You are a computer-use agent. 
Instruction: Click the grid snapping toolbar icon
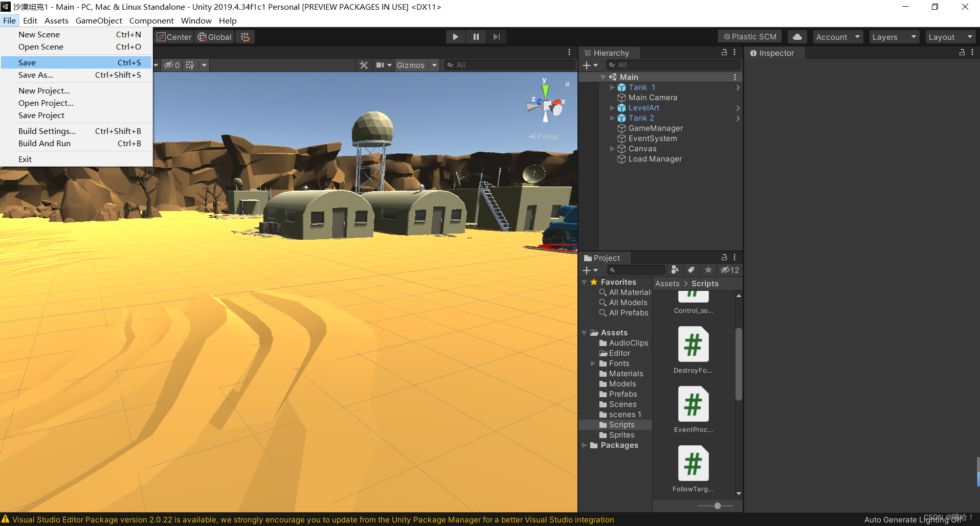(x=245, y=37)
